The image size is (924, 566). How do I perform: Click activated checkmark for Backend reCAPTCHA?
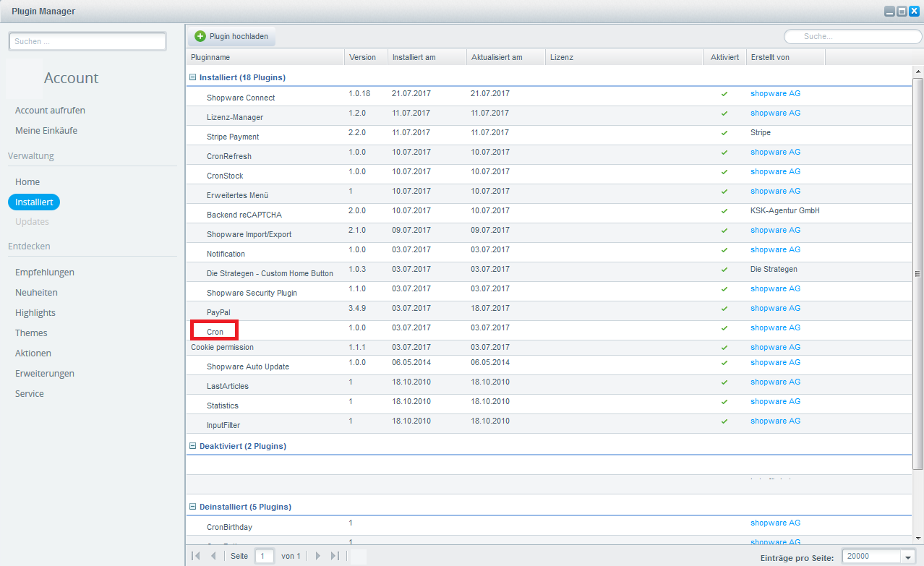(x=724, y=211)
